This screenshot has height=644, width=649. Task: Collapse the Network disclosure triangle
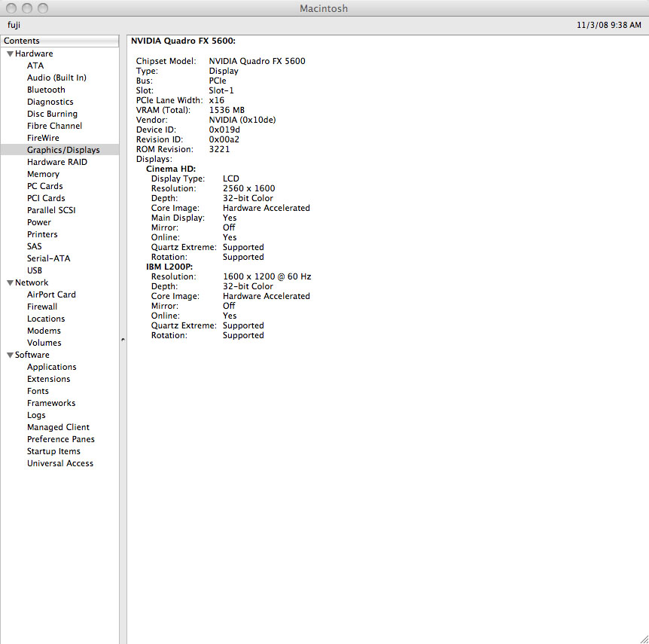10,283
